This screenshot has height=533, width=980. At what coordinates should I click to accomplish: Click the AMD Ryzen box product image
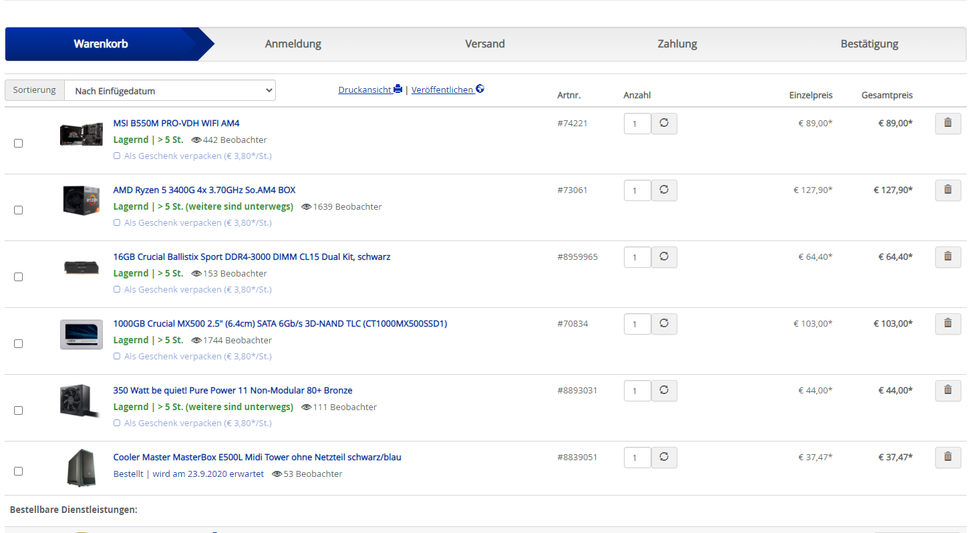81,200
